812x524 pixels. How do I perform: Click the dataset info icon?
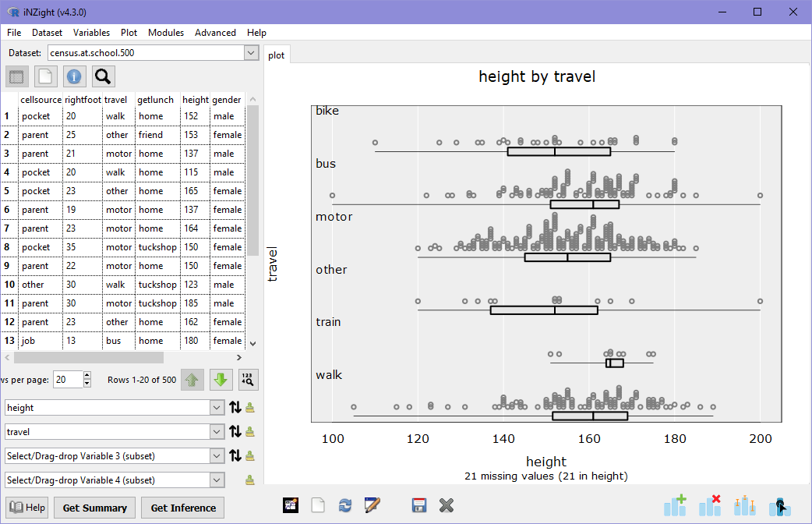(75, 76)
